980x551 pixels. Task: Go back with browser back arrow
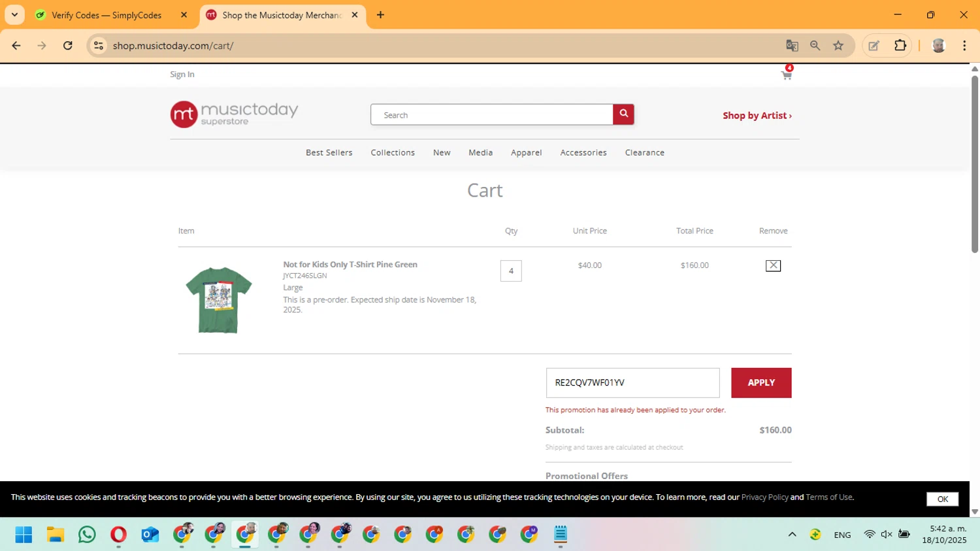pos(16,46)
